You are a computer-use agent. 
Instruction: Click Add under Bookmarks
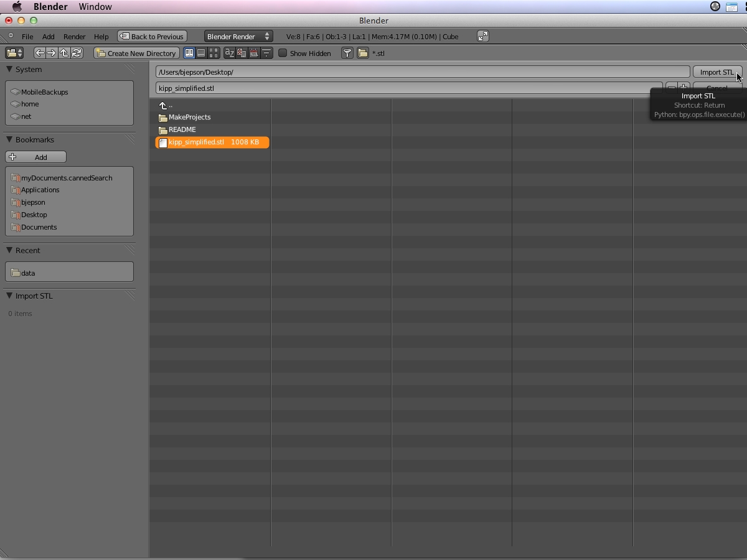point(35,157)
